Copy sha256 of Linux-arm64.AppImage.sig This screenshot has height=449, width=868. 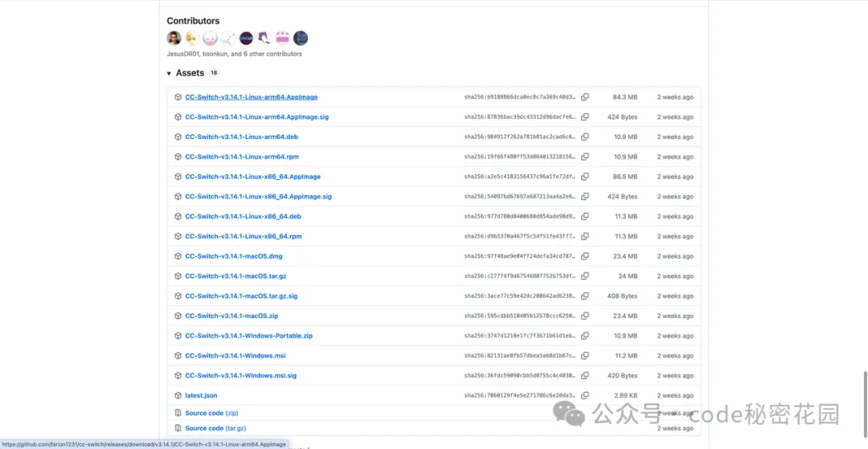(x=584, y=116)
